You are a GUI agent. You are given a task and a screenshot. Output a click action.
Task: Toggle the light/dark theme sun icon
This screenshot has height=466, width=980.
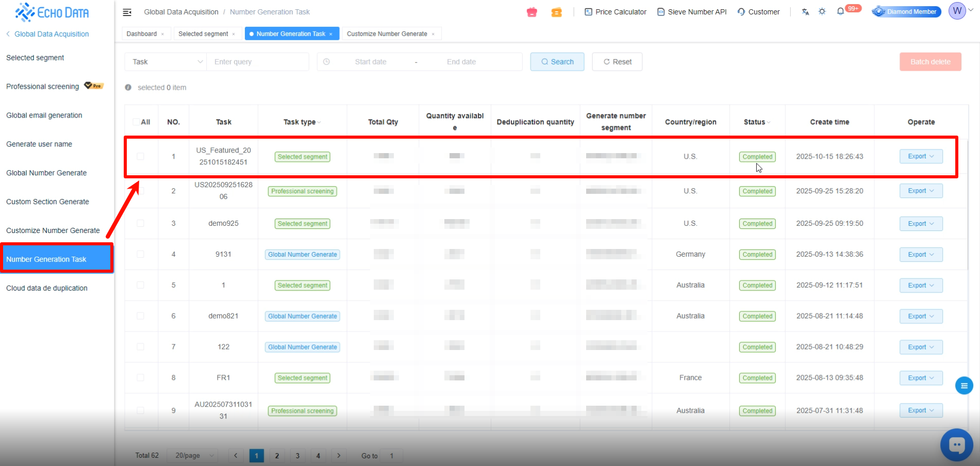pyautogui.click(x=822, y=12)
